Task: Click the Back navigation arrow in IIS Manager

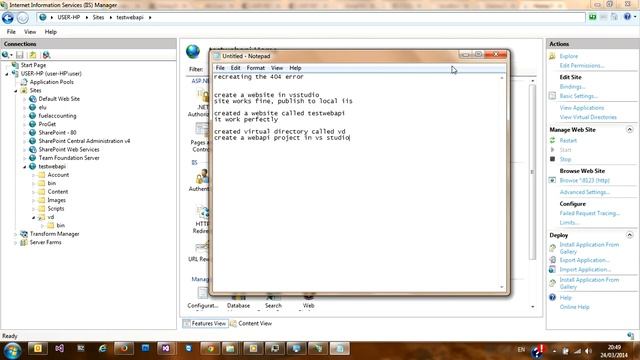Action: tap(8, 18)
